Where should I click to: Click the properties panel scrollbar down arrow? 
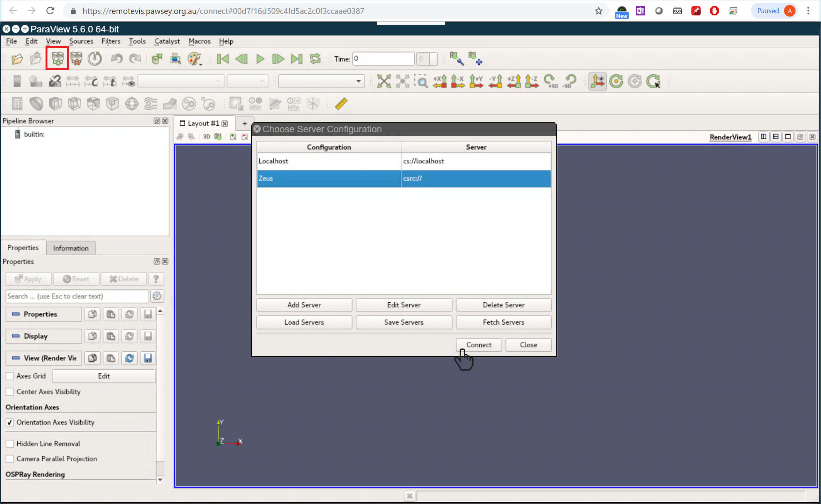(x=160, y=480)
